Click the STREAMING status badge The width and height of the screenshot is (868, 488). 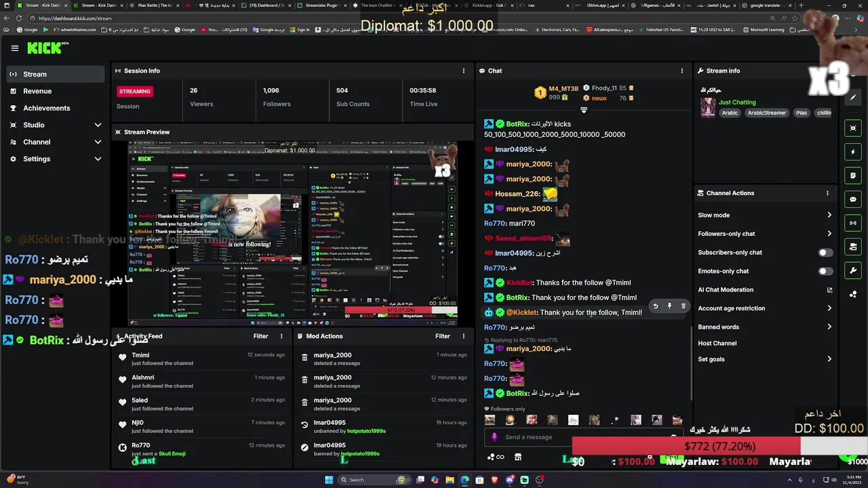click(135, 91)
